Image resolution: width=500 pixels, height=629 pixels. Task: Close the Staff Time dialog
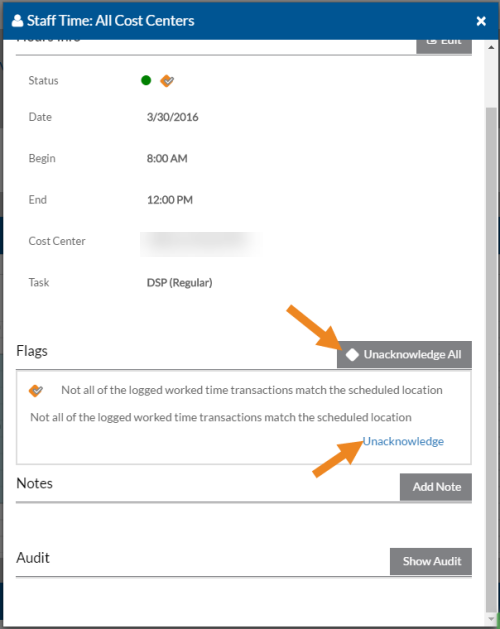481,21
